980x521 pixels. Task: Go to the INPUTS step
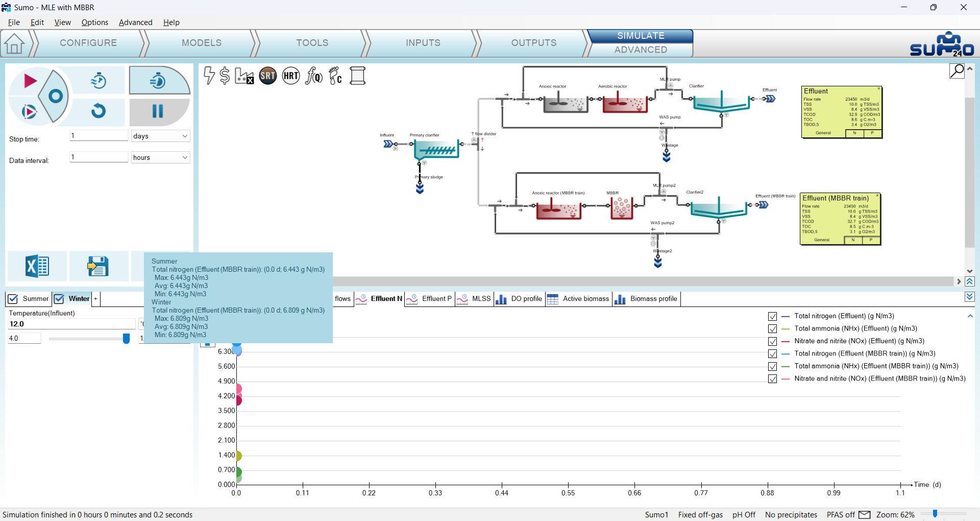[423, 43]
